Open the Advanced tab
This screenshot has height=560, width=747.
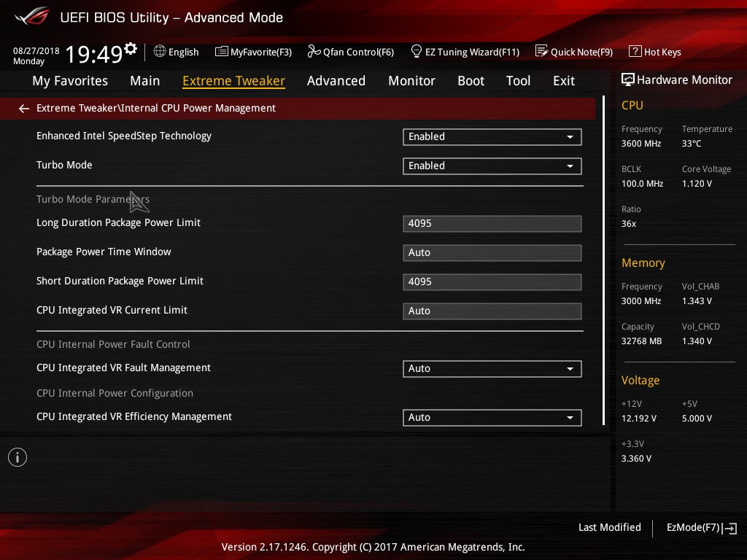[x=336, y=81]
